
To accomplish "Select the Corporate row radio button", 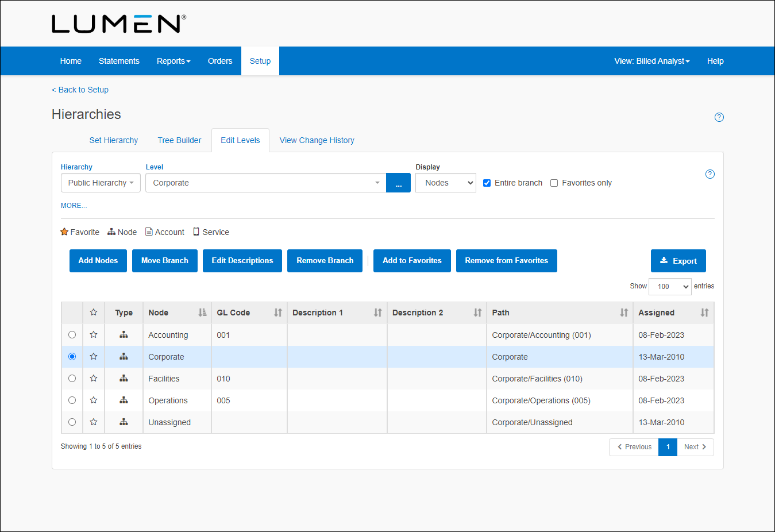I will (x=72, y=356).
